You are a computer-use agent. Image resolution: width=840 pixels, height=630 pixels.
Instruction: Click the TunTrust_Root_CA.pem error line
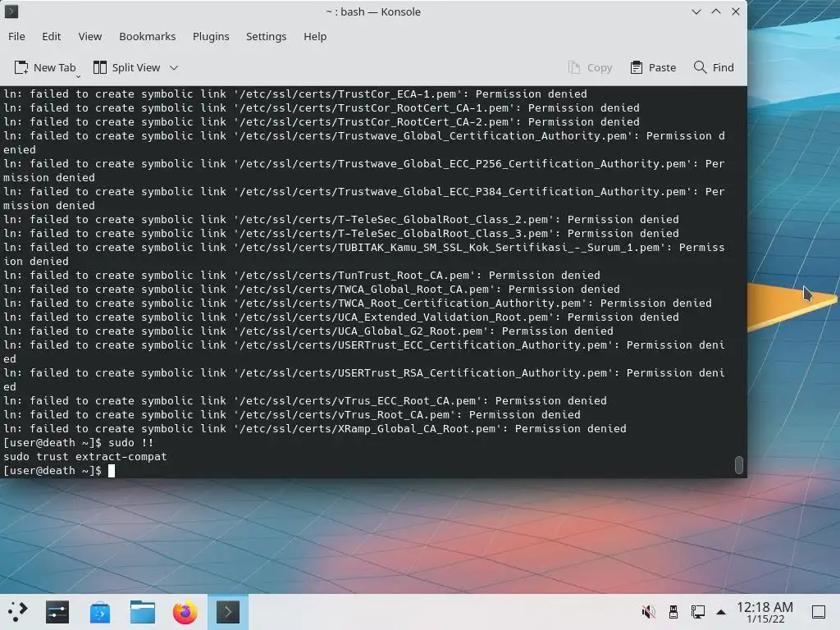(x=302, y=276)
